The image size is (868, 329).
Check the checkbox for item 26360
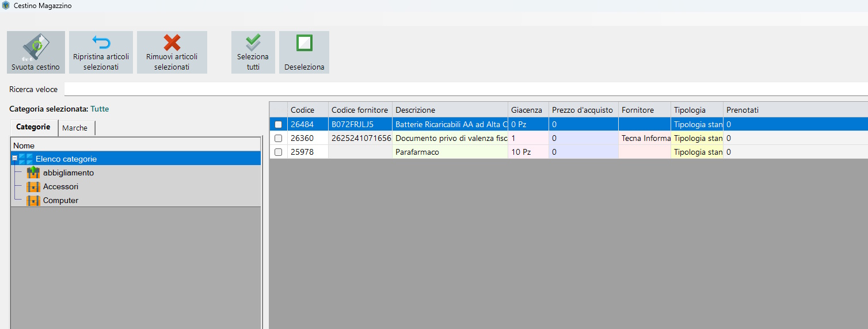point(279,138)
